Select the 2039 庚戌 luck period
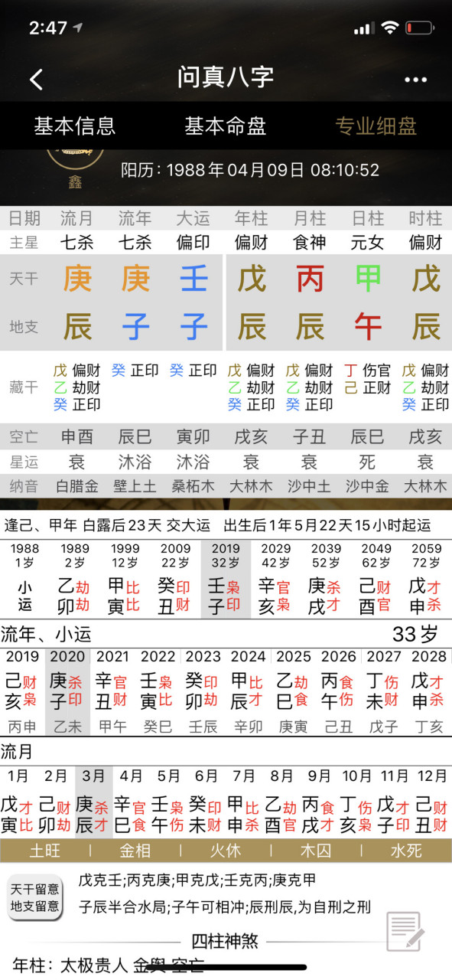This screenshot has width=452, height=980. click(327, 580)
